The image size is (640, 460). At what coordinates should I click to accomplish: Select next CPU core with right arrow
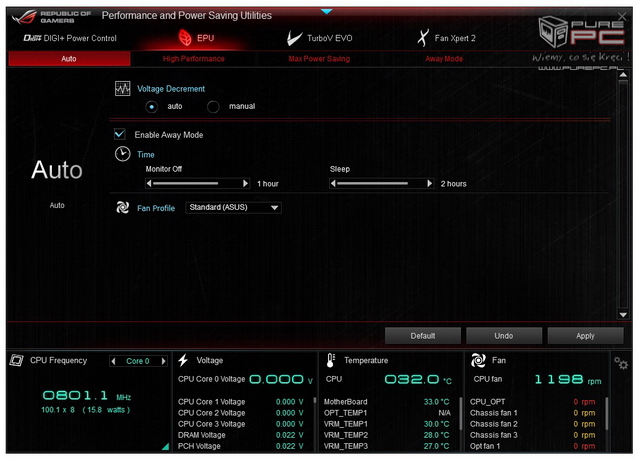[163, 361]
